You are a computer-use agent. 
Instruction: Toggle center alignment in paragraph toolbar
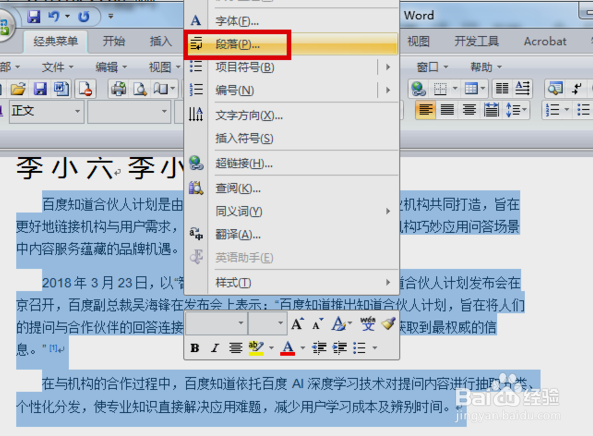click(x=469, y=110)
